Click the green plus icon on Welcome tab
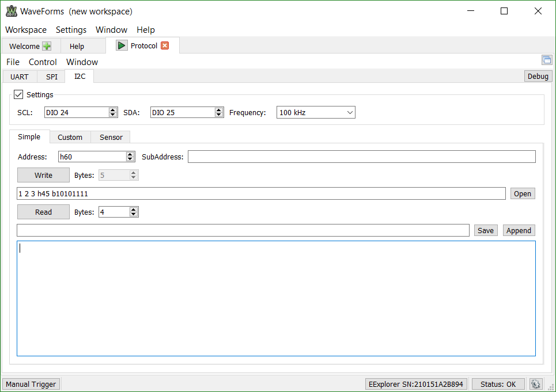This screenshot has height=392, width=556. coord(47,46)
